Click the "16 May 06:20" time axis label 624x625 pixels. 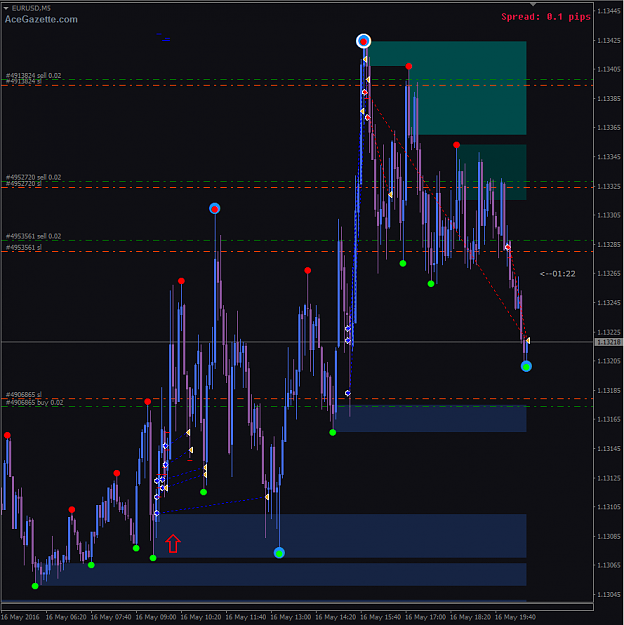[66, 617]
